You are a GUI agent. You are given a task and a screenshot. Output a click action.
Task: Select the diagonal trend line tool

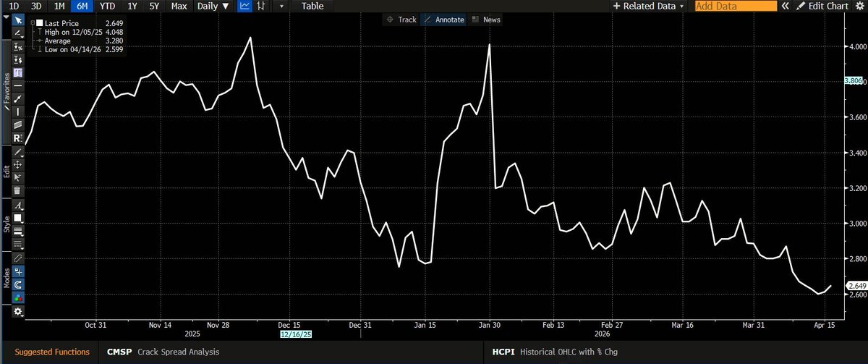(x=18, y=99)
